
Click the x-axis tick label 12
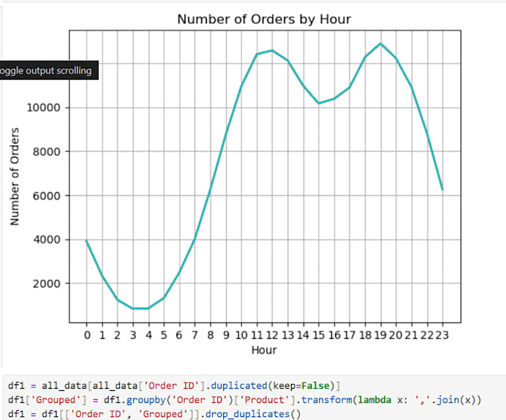[272, 335]
